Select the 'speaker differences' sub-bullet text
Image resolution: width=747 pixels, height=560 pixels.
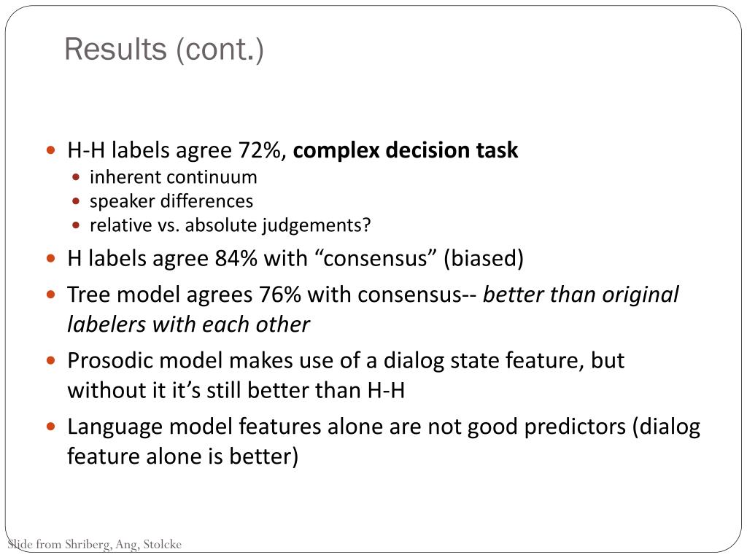(171, 201)
